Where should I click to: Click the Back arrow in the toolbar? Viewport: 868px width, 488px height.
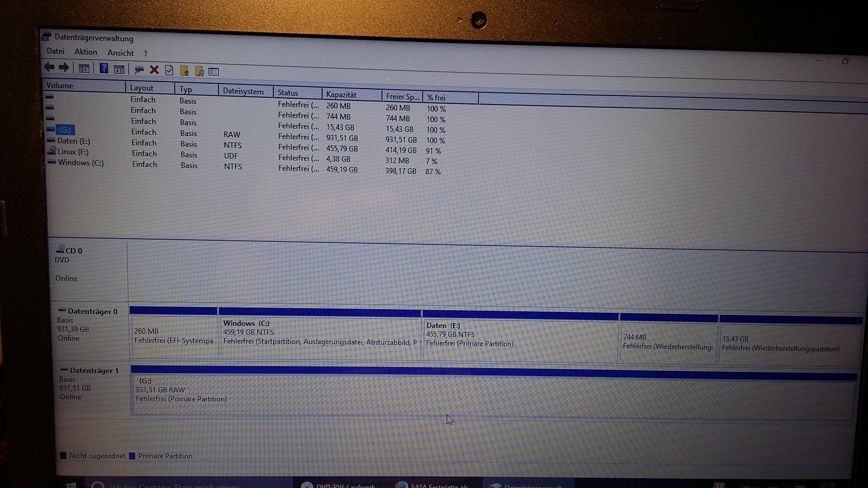pyautogui.click(x=49, y=67)
